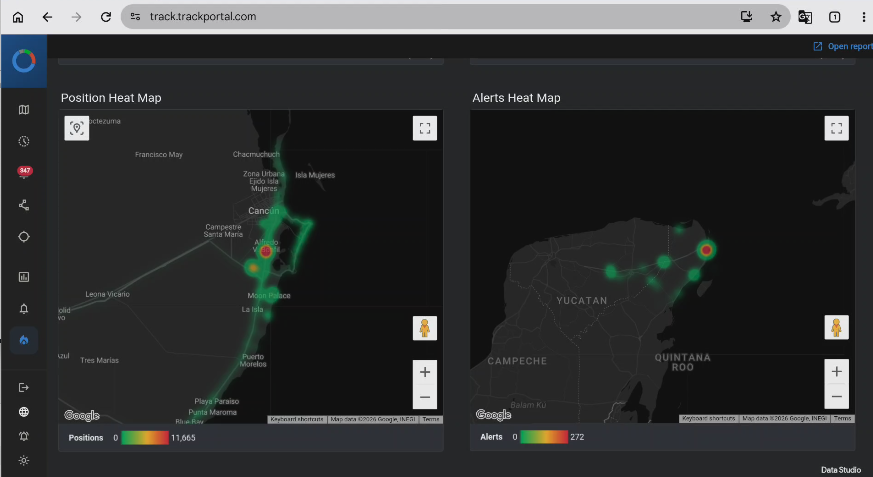Image resolution: width=873 pixels, height=477 pixels.
Task: Click the Street View pegman on Alerts map
Action: (x=836, y=327)
